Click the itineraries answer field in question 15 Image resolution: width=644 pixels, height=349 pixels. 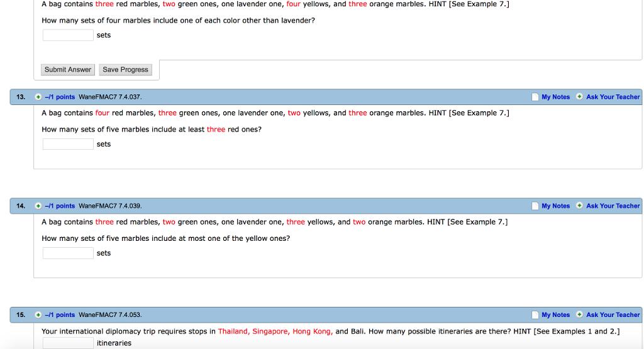[x=68, y=343]
